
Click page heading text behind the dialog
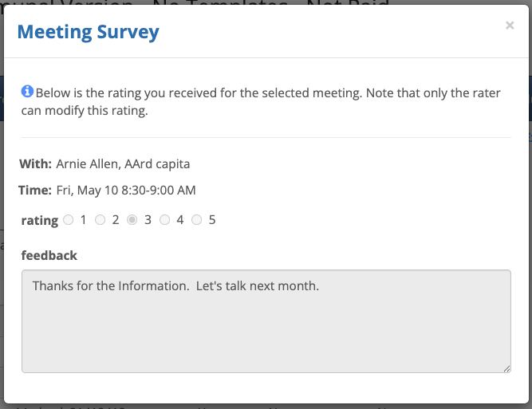(199, 6)
